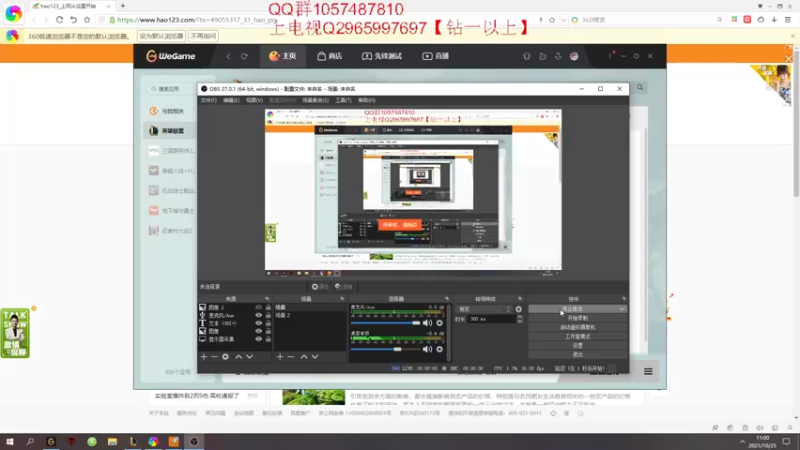Image resolution: width=800 pixels, height=450 pixels.
Task: Switch to WeGame 商店 tab
Action: click(330, 56)
